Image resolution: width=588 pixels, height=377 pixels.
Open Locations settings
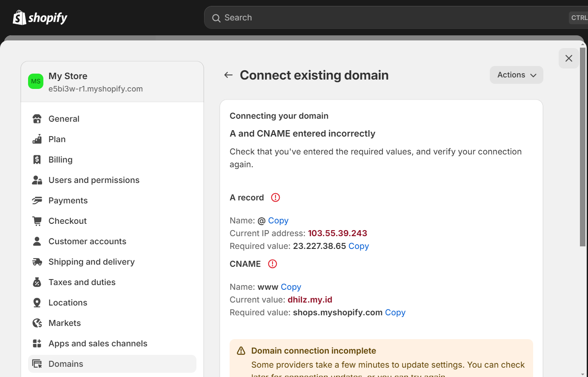coord(112,303)
